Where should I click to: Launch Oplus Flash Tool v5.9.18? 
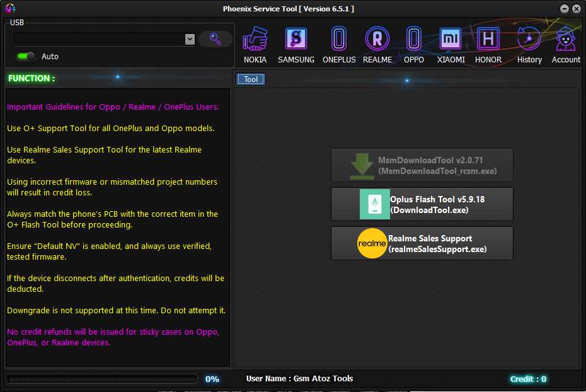point(422,204)
